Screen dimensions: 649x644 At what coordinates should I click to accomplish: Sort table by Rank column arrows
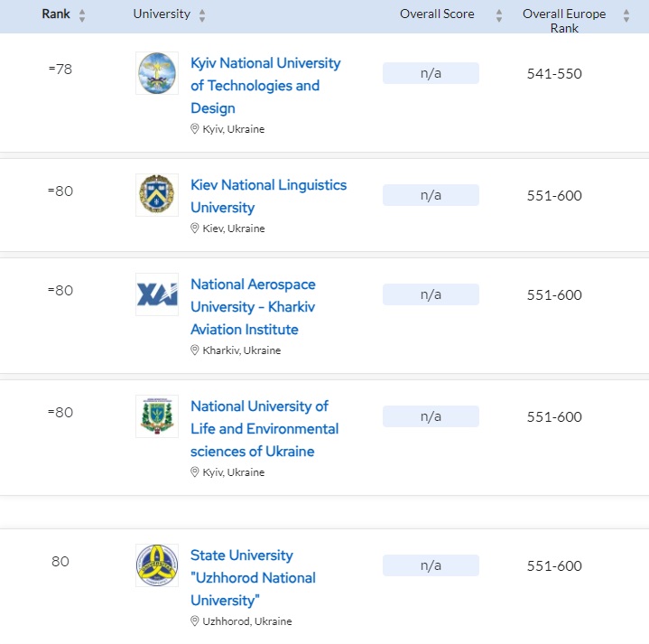click(83, 15)
